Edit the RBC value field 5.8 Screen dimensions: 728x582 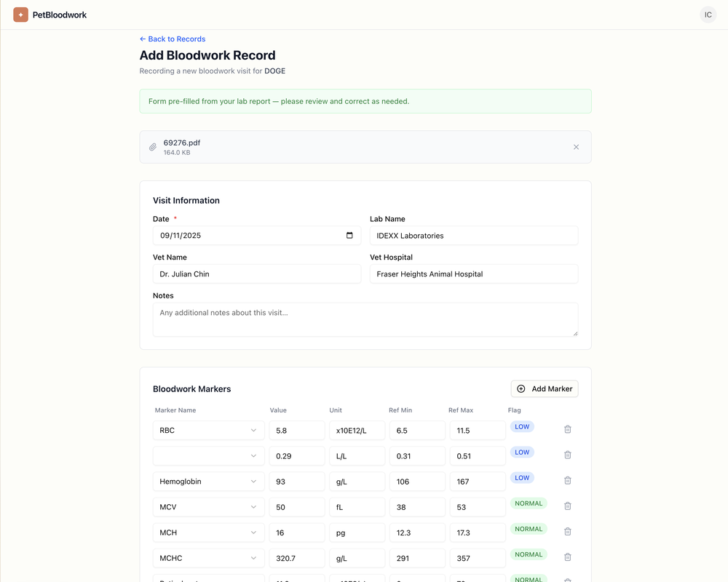click(x=297, y=430)
